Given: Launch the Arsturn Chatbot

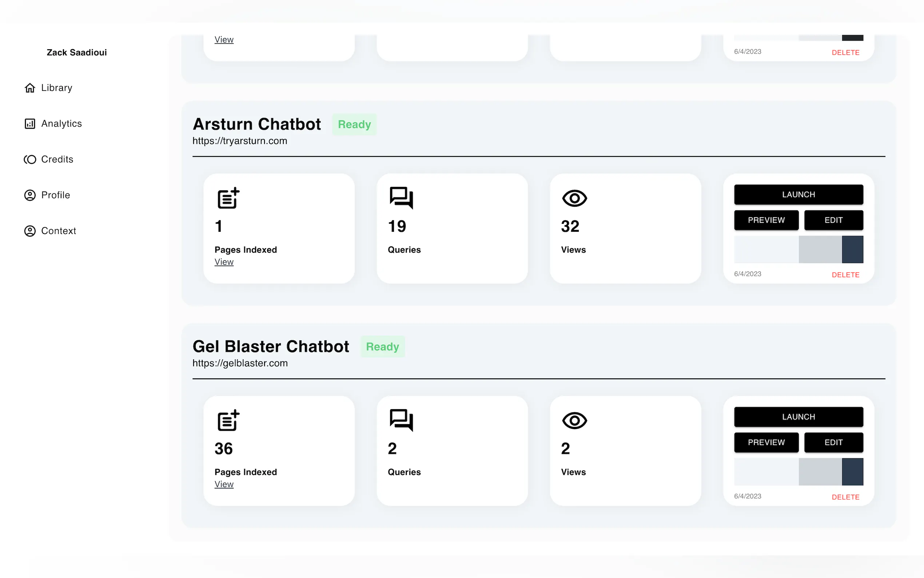Looking at the screenshot, I should pos(798,195).
